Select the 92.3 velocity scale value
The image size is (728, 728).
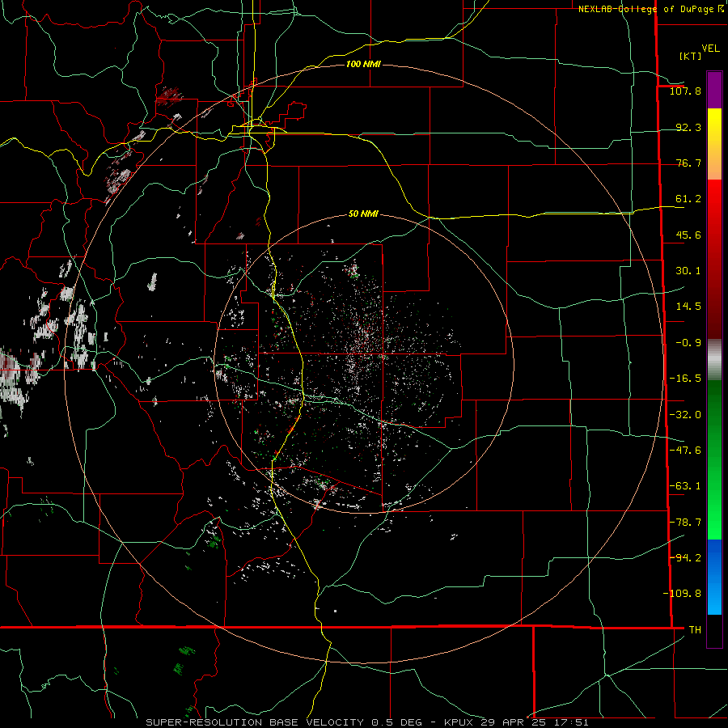click(x=688, y=127)
